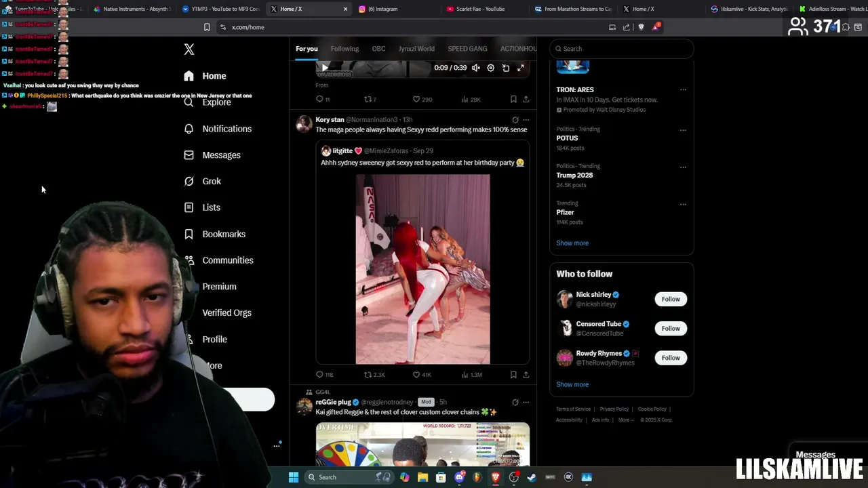View analytics showing 28K views
This screenshot has width=868, height=488.
click(x=471, y=99)
